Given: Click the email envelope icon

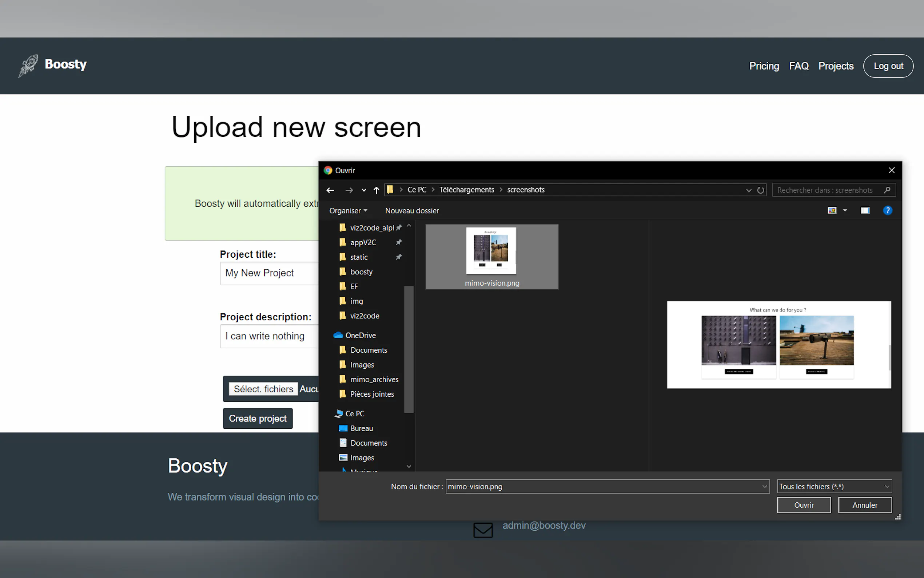Looking at the screenshot, I should point(483,530).
